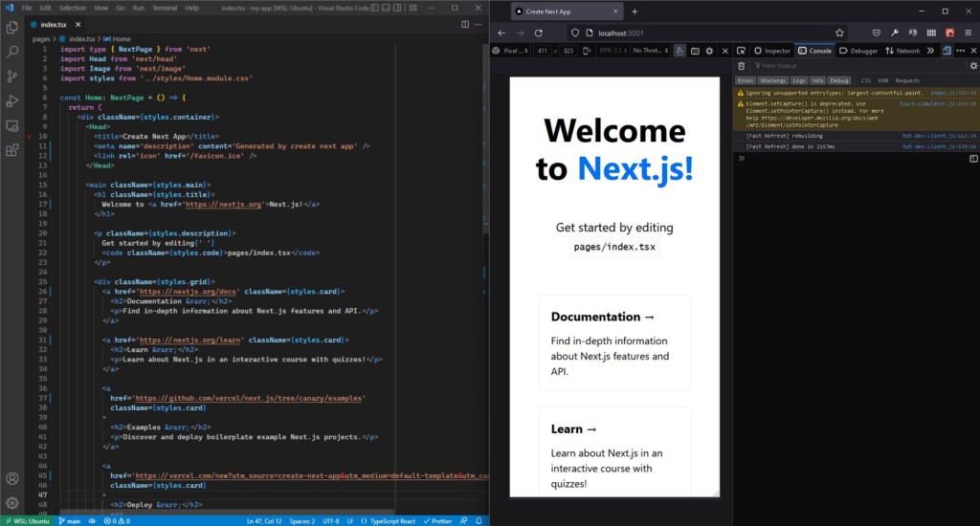980x526 pixels.
Task: Open the DPR dropdown
Action: [612, 51]
